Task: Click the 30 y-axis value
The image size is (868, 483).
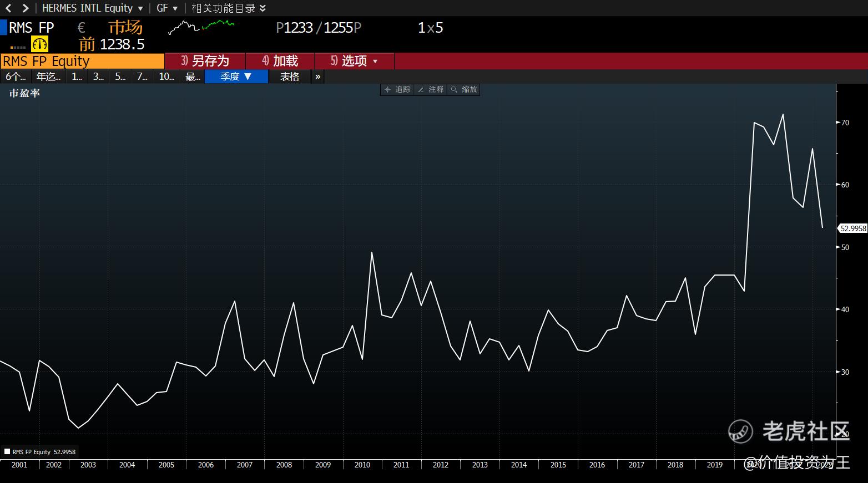Action: tap(845, 372)
